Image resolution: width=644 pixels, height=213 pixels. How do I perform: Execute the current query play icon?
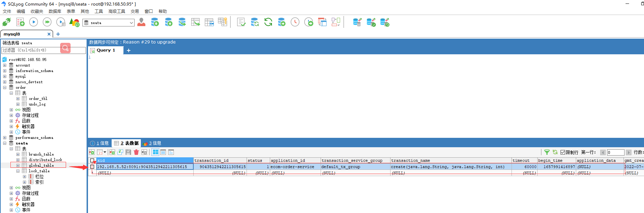pyautogui.click(x=33, y=22)
